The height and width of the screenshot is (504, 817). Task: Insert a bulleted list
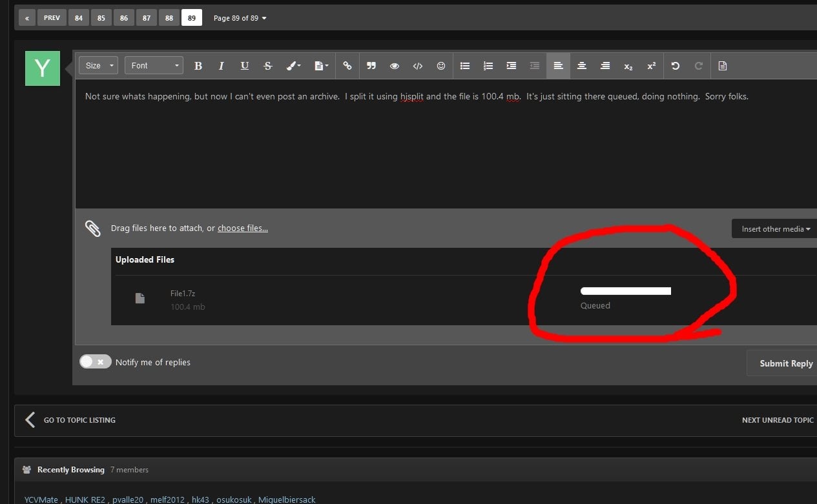coord(465,66)
